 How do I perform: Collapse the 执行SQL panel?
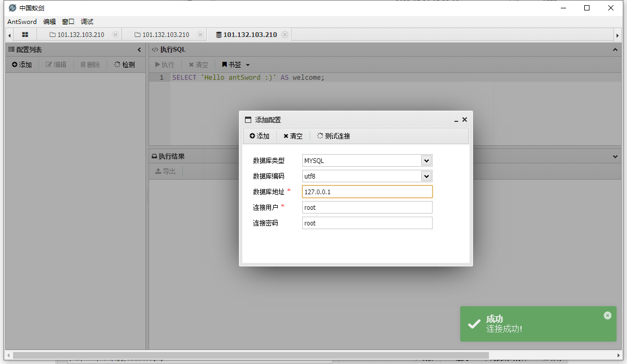point(615,50)
